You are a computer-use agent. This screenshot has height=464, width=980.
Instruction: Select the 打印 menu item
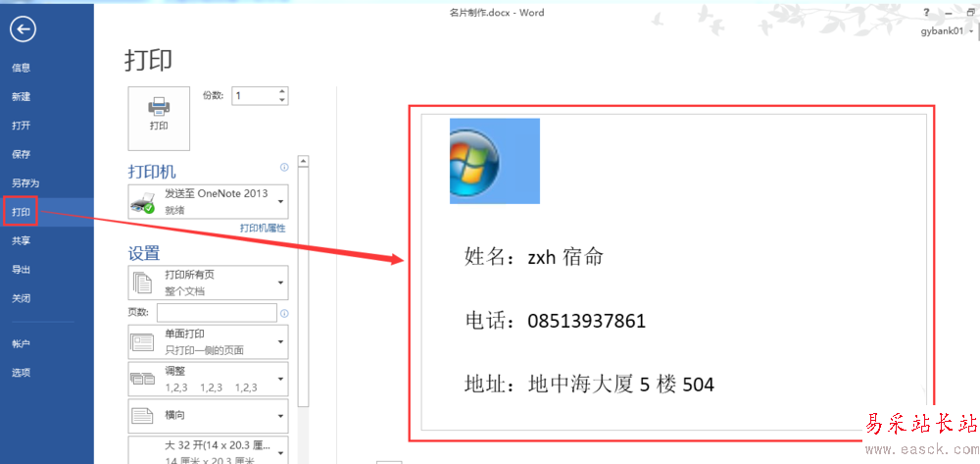point(22,212)
